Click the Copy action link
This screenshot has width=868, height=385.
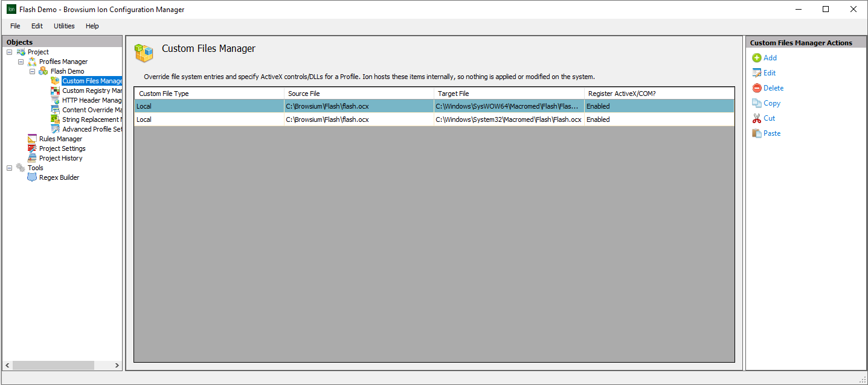click(772, 103)
